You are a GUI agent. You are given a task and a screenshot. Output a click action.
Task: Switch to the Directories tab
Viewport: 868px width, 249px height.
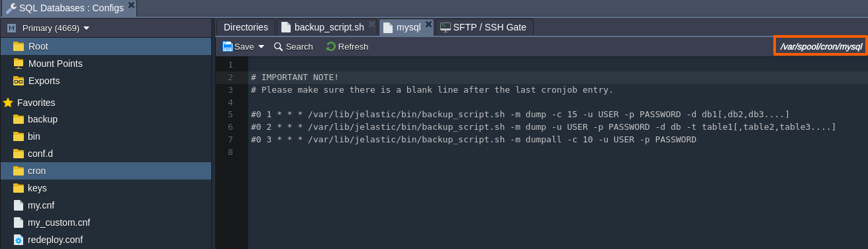click(246, 27)
